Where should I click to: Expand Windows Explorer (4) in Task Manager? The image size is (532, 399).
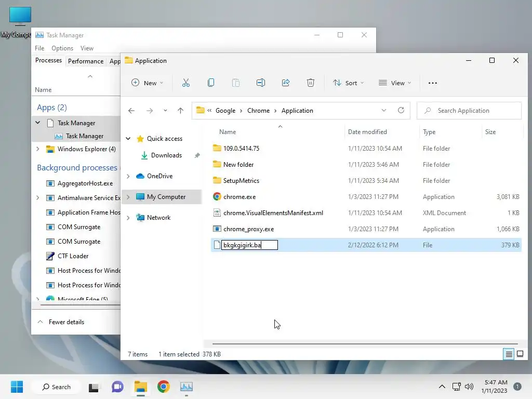37,149
